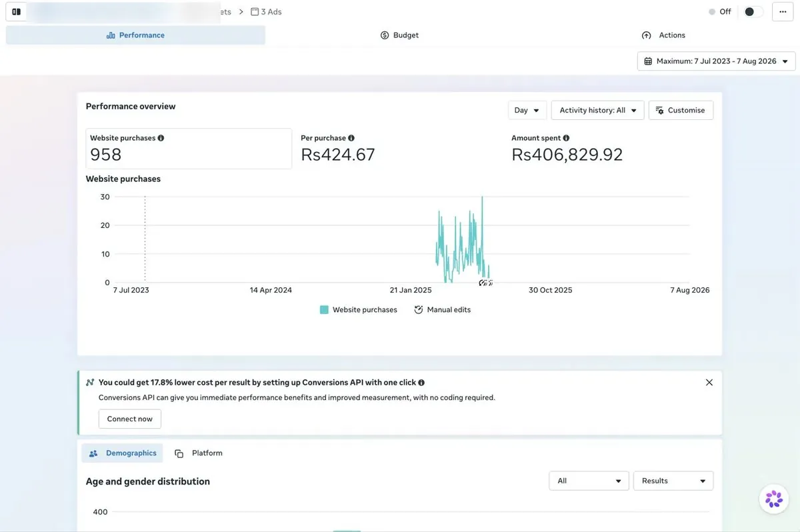This screenshot has height=532, width=800.
Task: Click the Customise button's chart settings icon
Action: (659, 111)
